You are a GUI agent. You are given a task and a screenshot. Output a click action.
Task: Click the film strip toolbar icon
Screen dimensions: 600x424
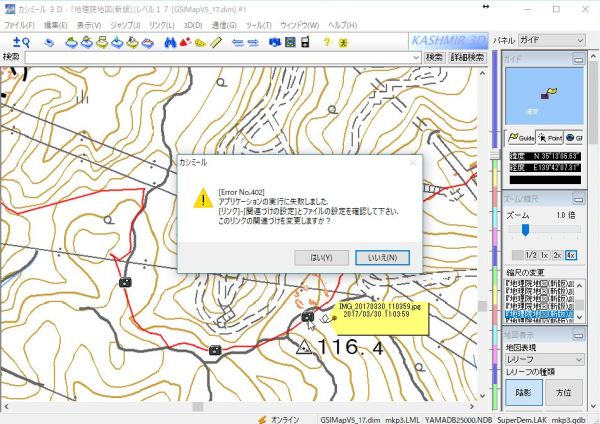[290, 42]
